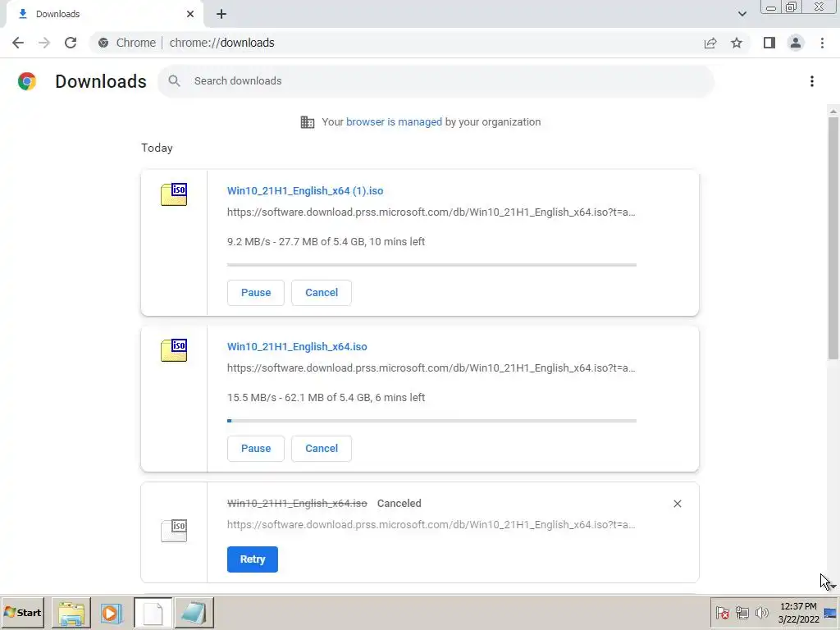The width and height of the screenshot is (840, 630).
Task: Click the notepad-style taskbar icon
Action: point(194,613)
